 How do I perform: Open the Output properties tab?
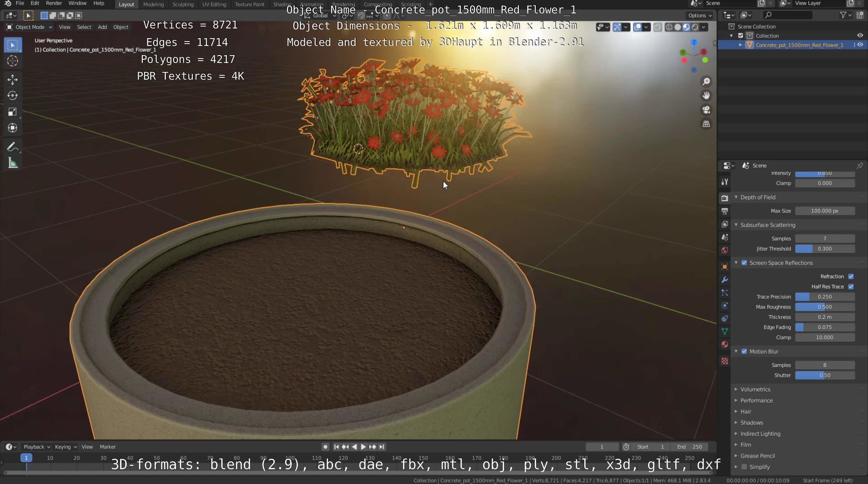click(724, 211)
